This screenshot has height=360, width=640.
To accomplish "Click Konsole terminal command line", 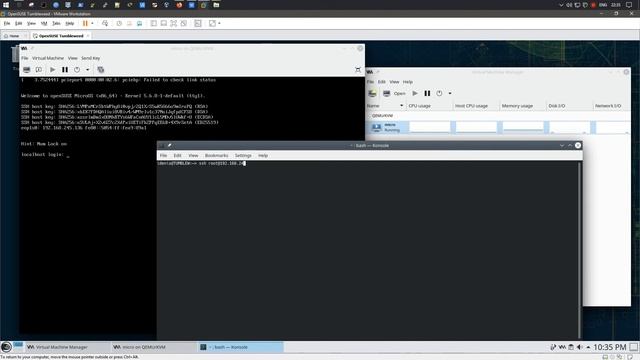I will 201,163.
